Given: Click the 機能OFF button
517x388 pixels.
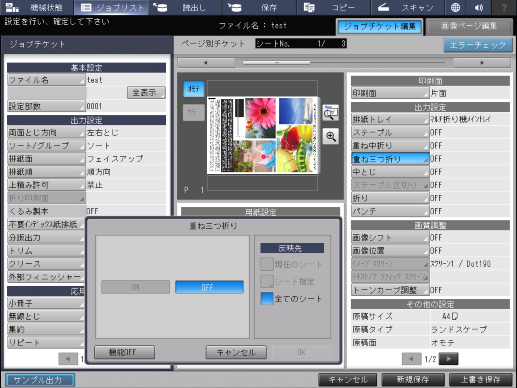Looking at the screenshot, I should [124, 352].
